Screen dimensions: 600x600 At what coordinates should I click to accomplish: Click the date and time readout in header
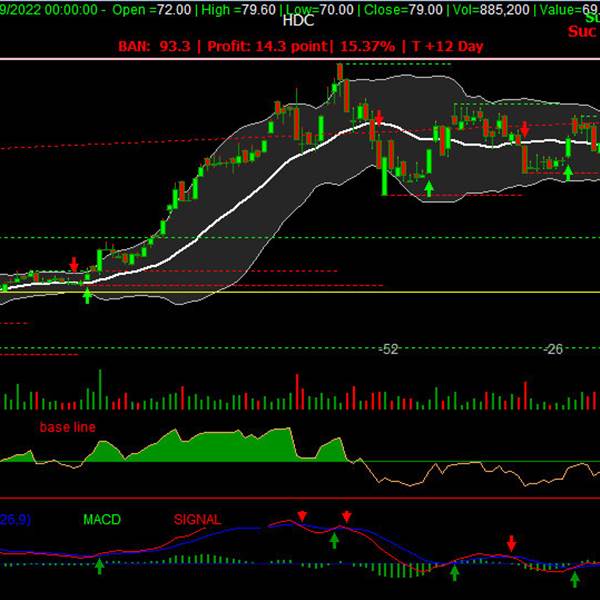coord(49,10)
